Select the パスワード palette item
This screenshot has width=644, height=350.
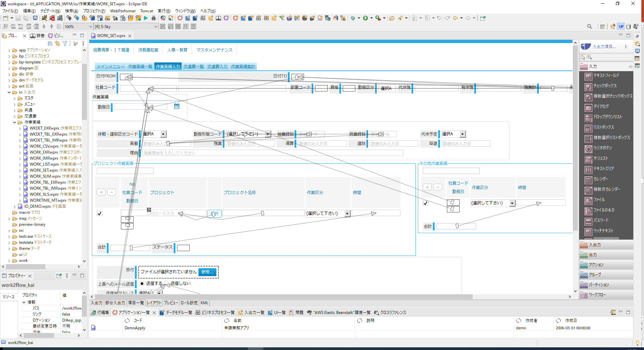point(601,220)
